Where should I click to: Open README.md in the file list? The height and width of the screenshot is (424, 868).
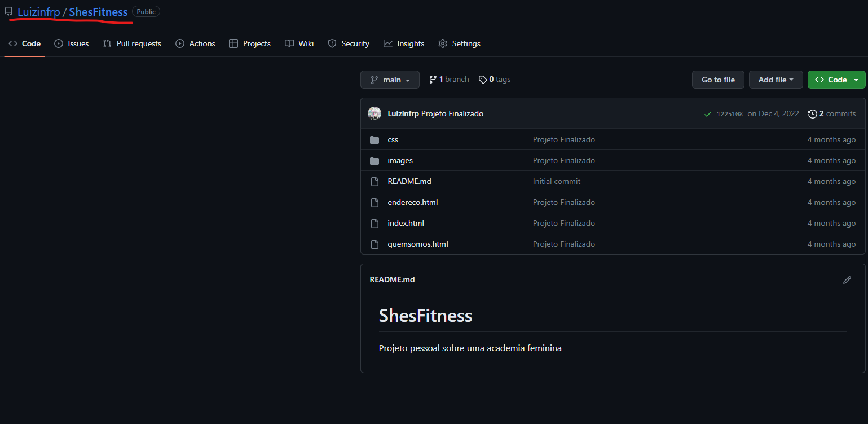click(x=409, y=181)
